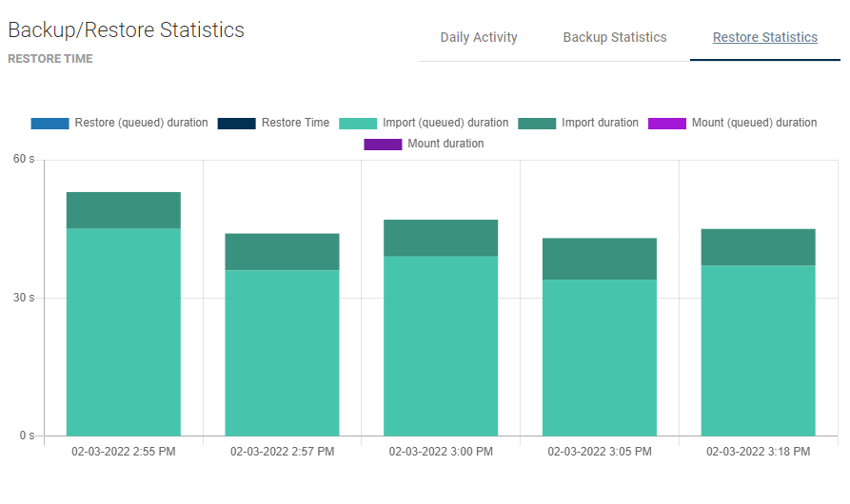
Task: Switch to the Daily Activity tab
Action: pyautogui.click(x=479, y=38)
